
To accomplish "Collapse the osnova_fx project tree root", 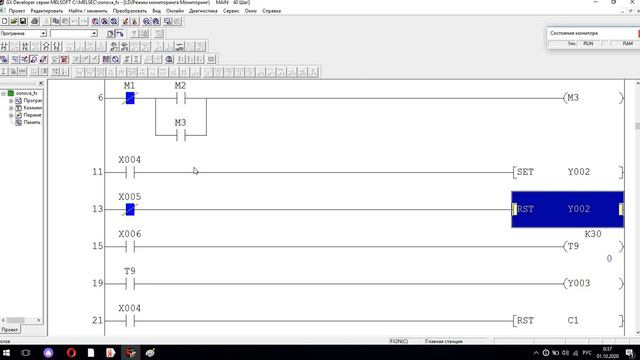I will [x=3, y=93].
